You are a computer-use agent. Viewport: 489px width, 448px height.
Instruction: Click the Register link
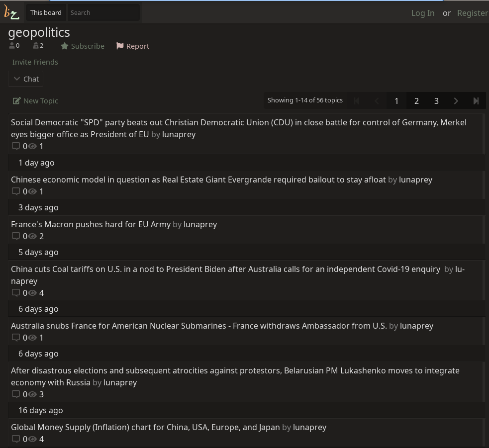tap(472, 13)
